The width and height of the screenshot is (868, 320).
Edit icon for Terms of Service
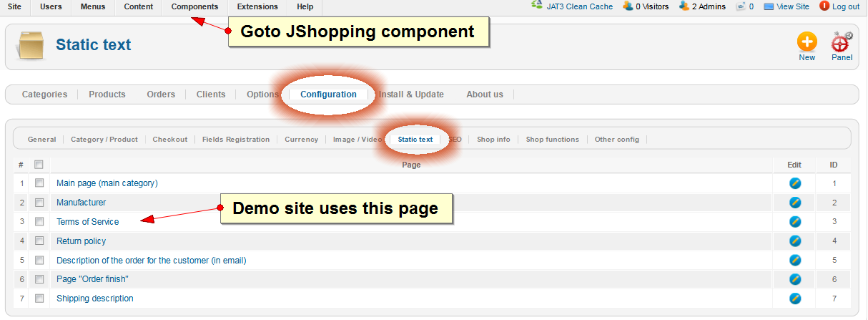coord(795,222)
